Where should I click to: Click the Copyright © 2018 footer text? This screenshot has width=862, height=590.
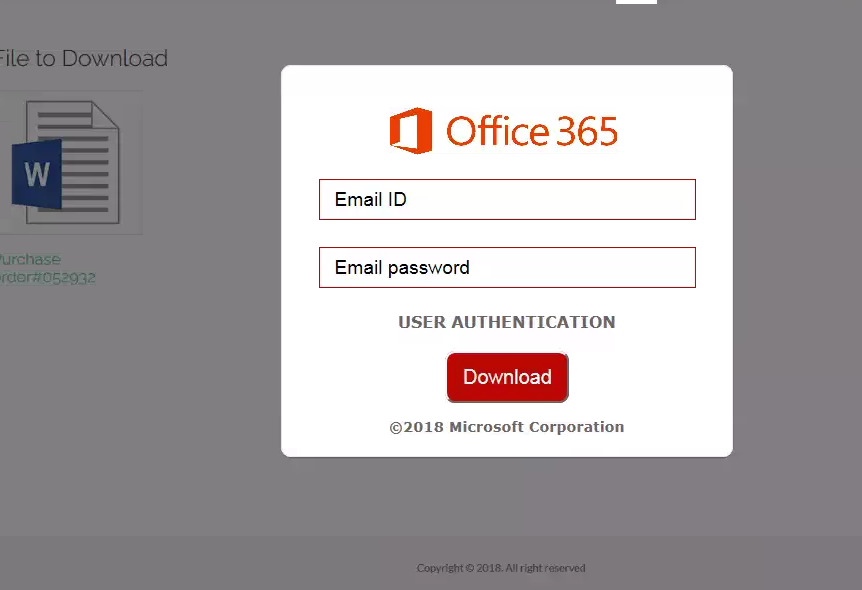coord(501,568)
